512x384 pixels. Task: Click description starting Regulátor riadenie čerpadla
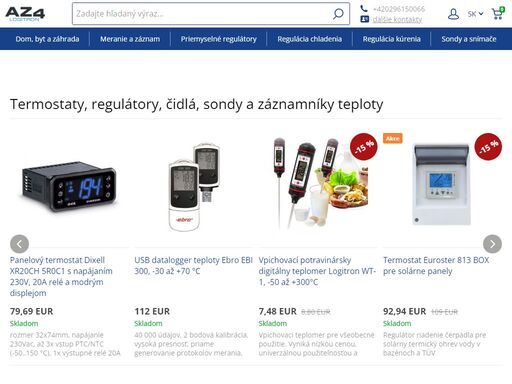(435, 344)
